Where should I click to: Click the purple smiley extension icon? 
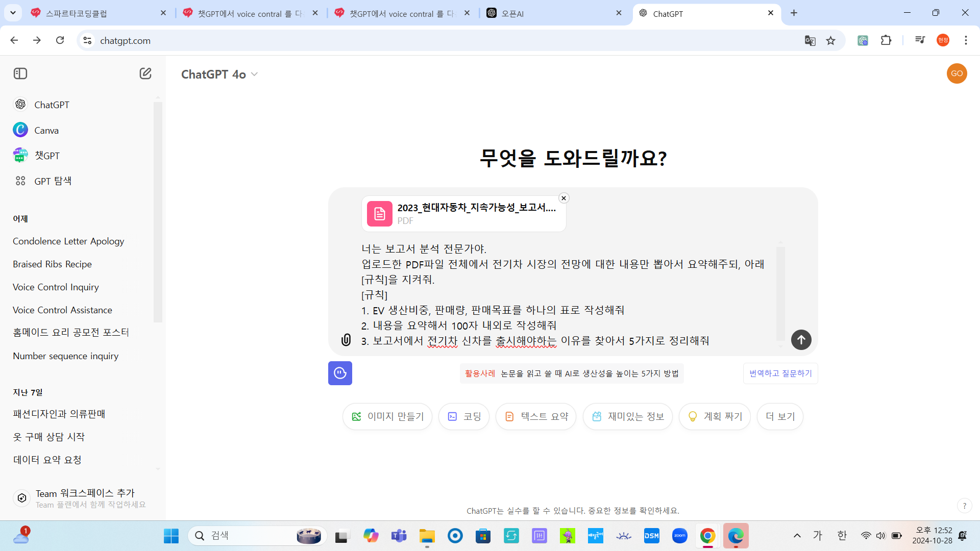(x=340, y=373)
